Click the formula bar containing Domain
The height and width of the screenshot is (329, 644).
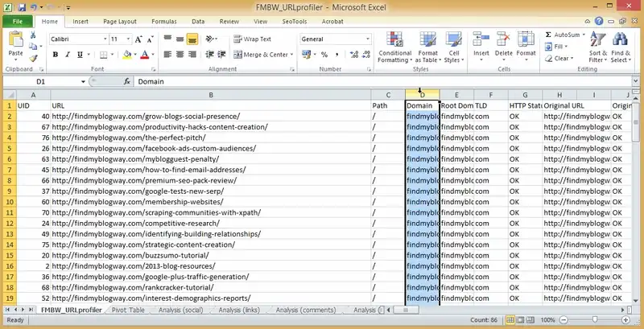(383, 81)
